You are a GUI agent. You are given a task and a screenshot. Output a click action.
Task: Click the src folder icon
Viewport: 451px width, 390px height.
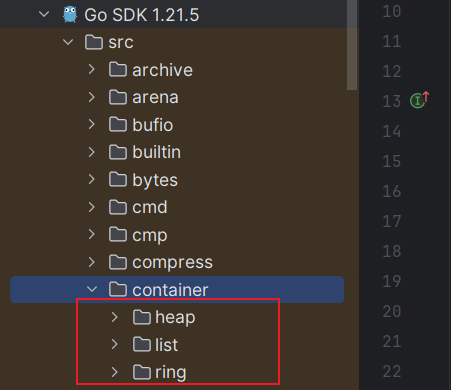click(x=94, y=42)
